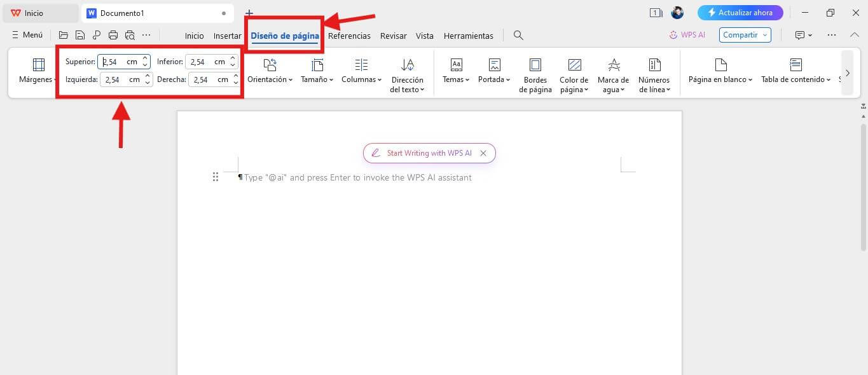868x375 pixels.
Task: Insert a Página en blanco
Action: click(x=719, y=71)
